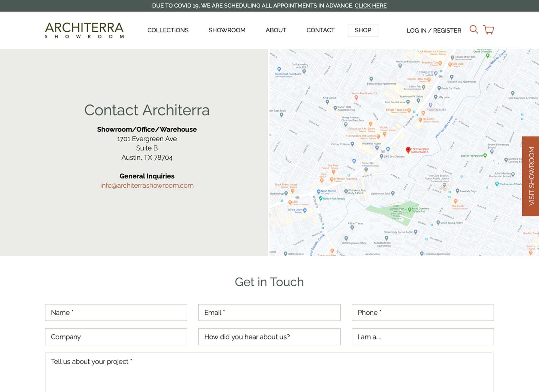Click the Ricky Guerrero Splash Pad marker

(410, 209)
